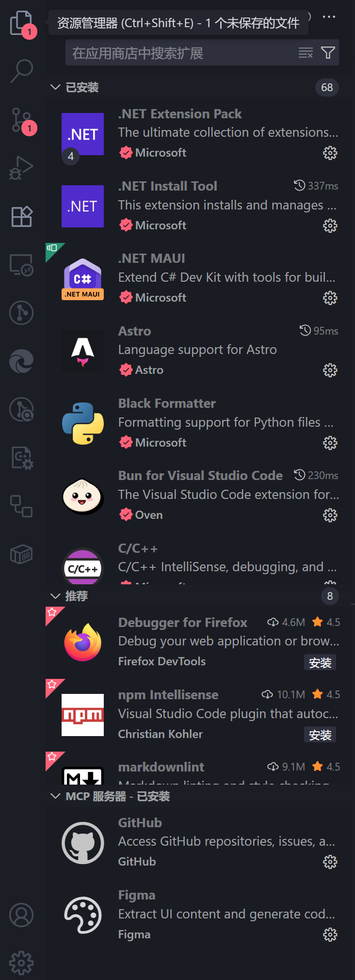Install the Debugger for Firefox extension

tap(320, 662)
